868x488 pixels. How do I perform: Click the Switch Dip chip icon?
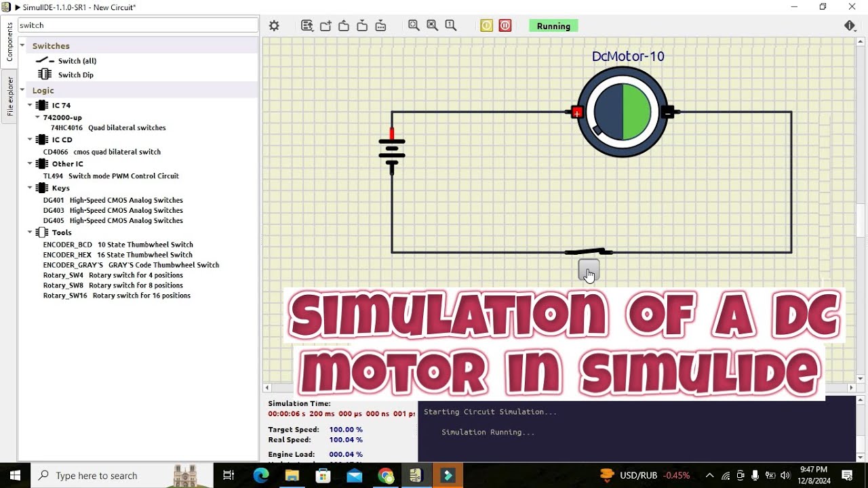point(45,75)
